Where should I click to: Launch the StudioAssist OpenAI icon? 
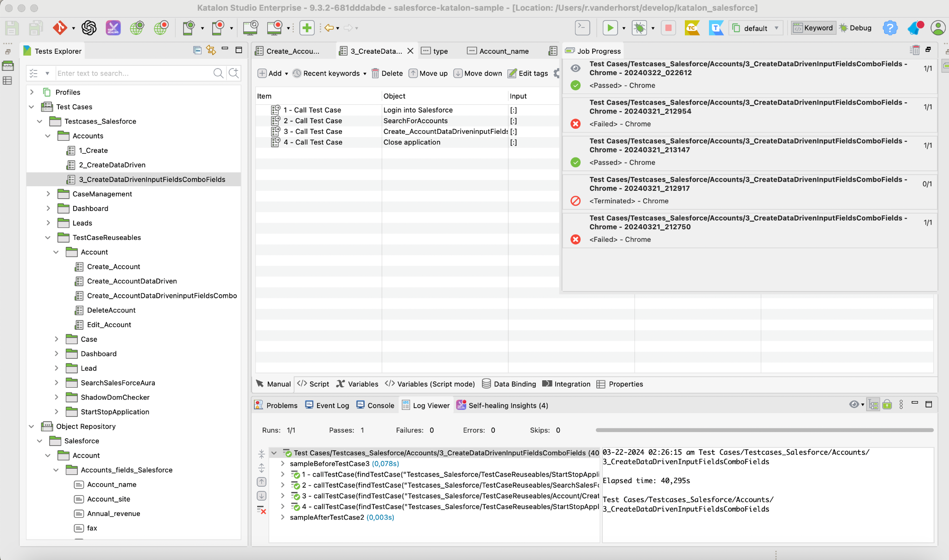pos(89,28)
